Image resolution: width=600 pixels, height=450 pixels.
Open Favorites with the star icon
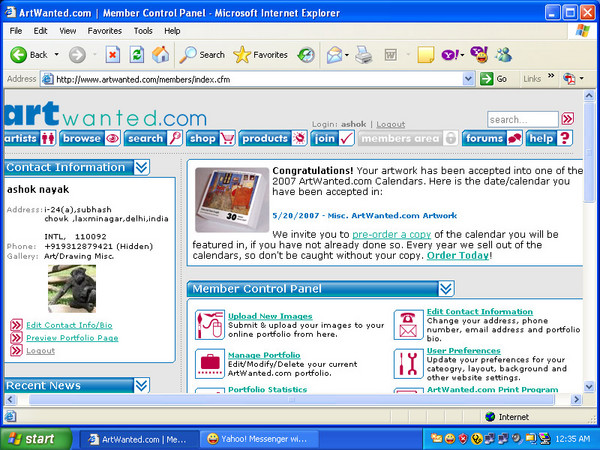click(260, 55)
